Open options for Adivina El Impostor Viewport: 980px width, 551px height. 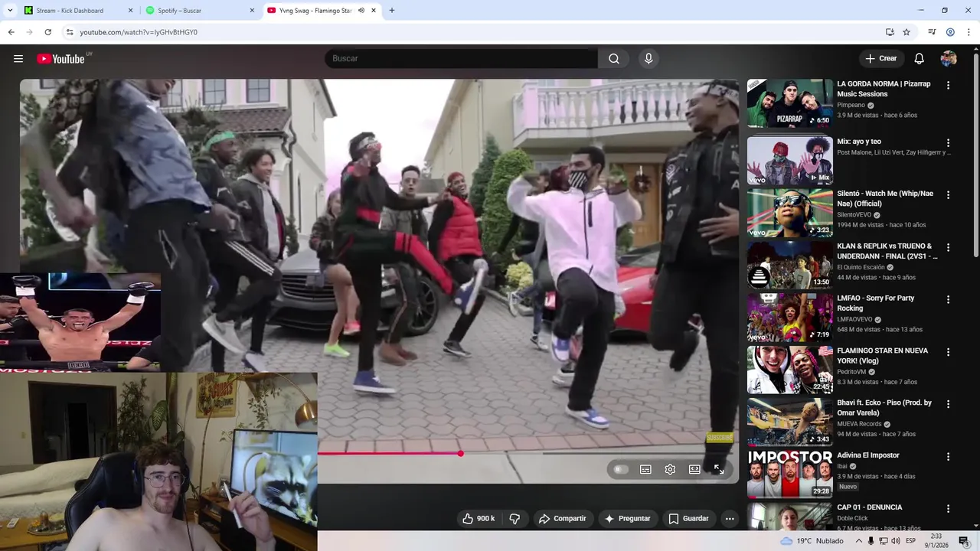949,456
